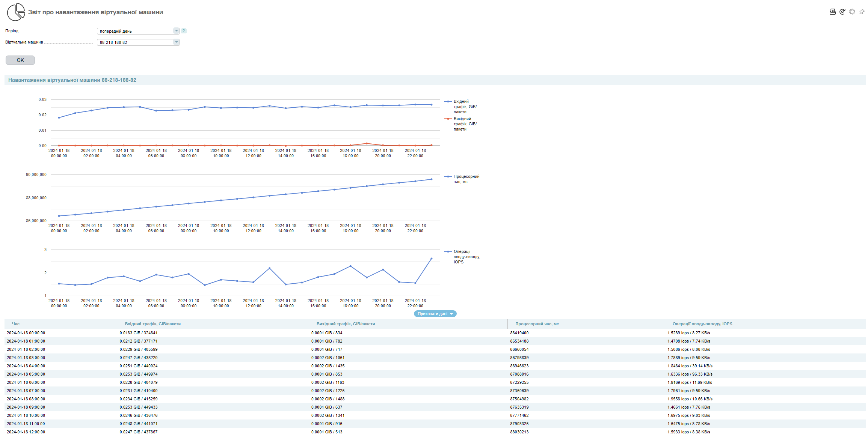The image size is (868, 436).
Task: Click the cell 0.0231 GiB / 410400
Action: pos(139,391)
